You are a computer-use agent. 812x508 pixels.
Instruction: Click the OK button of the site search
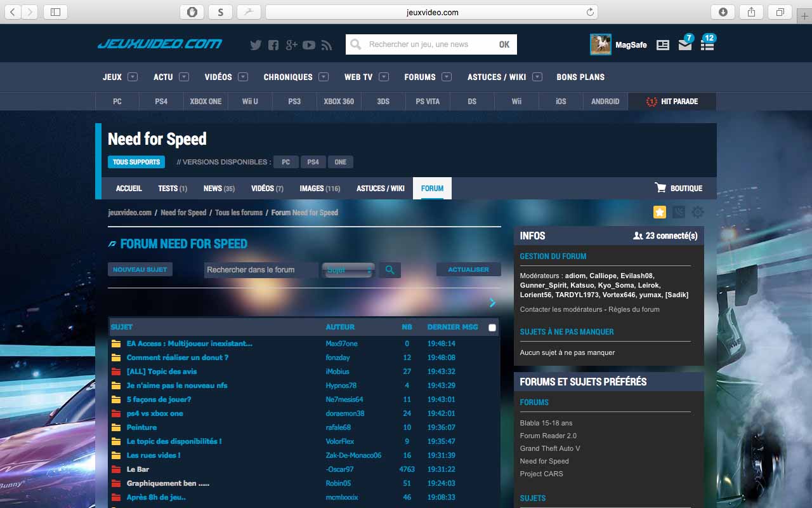pos(504,44)
